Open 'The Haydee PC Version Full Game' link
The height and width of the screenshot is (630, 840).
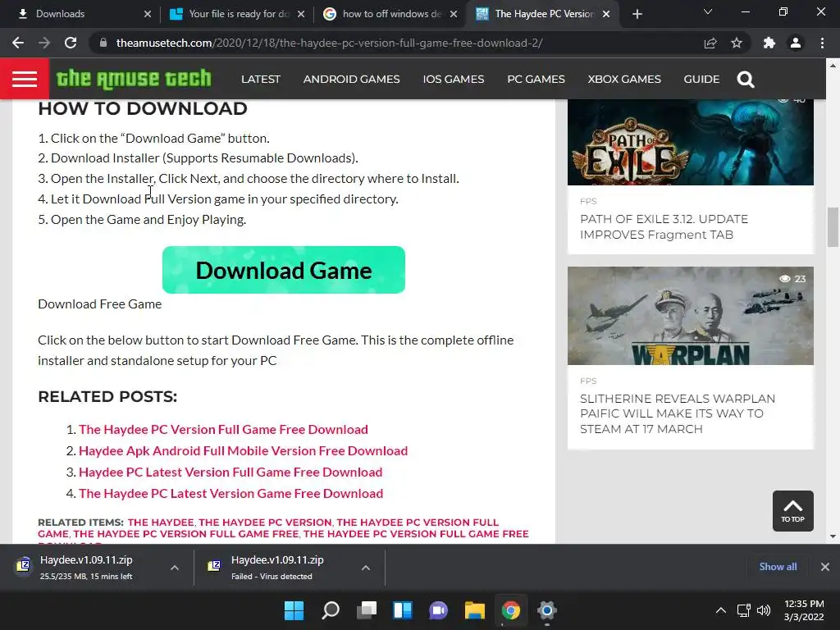pos(223,430)
